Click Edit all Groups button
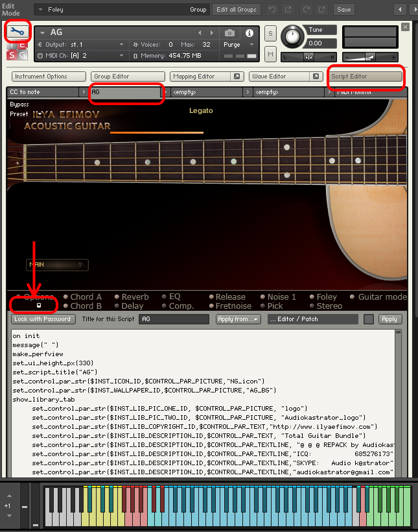 [237, 10]
